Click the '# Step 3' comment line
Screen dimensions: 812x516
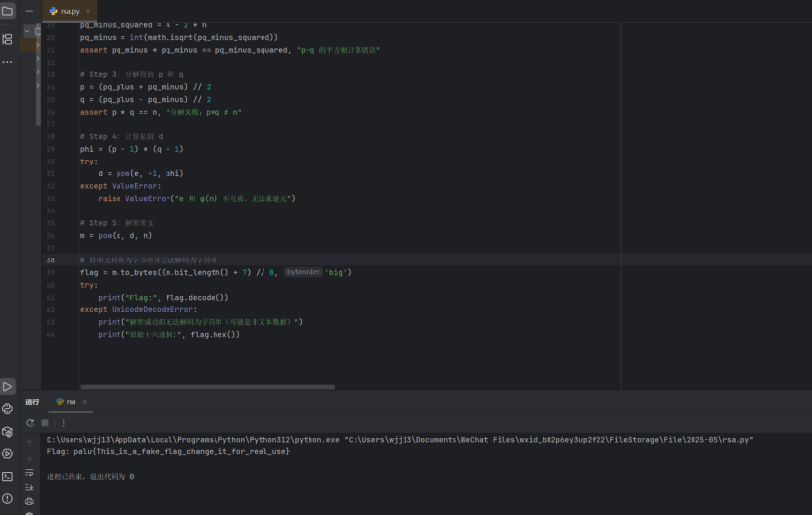click(132, 75)
